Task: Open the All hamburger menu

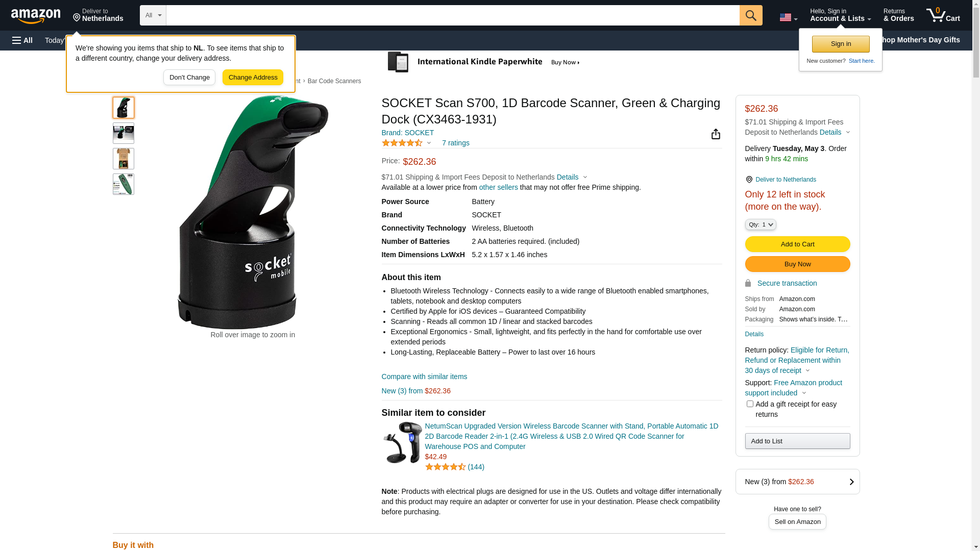Action: point(22,40)
